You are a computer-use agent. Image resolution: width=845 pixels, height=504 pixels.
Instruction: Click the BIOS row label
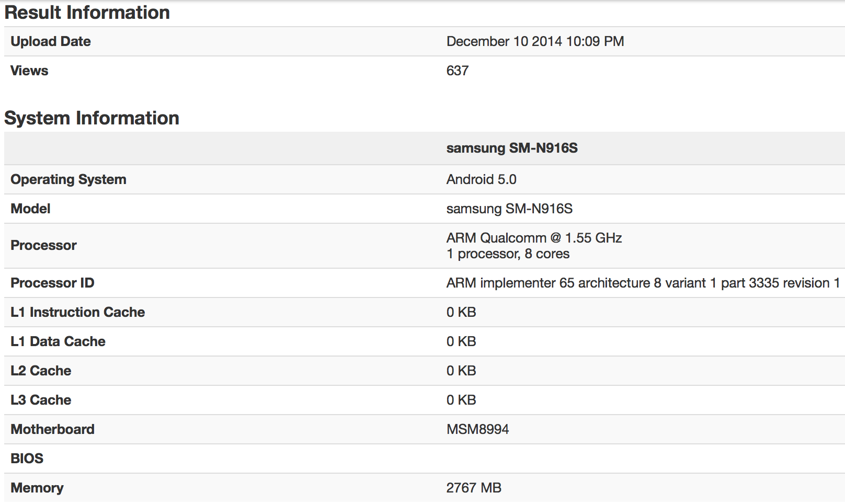pos(27,459)
